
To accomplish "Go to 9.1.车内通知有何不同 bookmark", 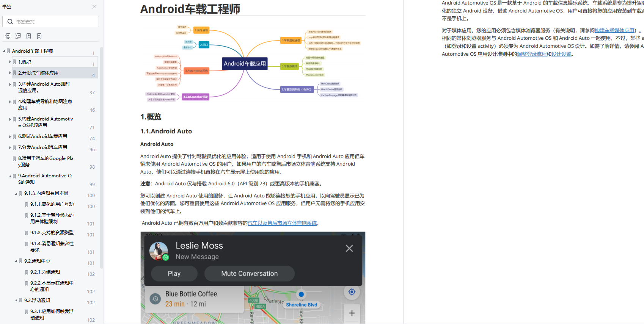I will (46, 193).
